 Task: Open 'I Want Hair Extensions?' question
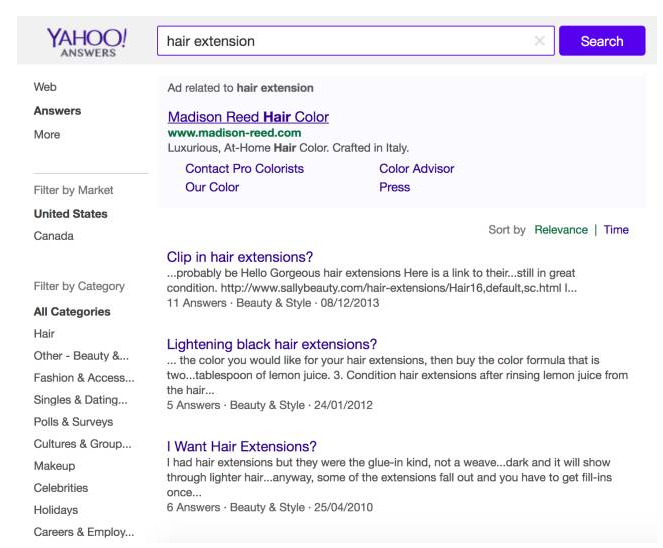click(241, 446)
